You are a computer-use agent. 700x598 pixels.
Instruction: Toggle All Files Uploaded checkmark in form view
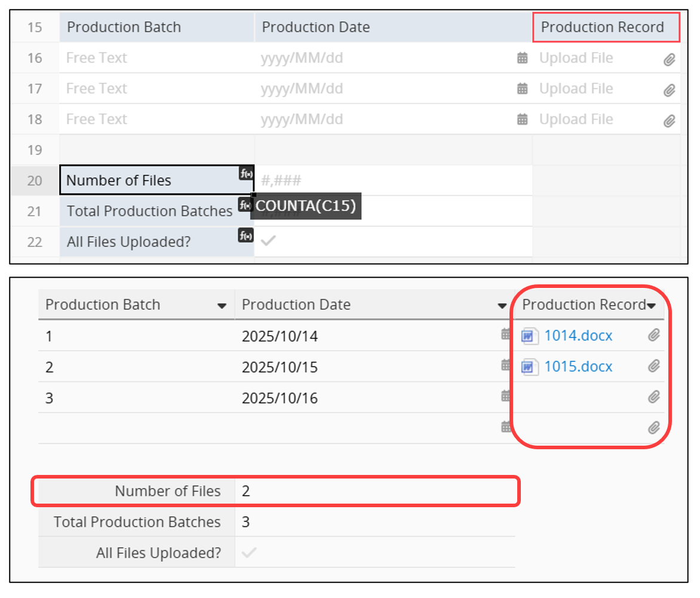249,553
